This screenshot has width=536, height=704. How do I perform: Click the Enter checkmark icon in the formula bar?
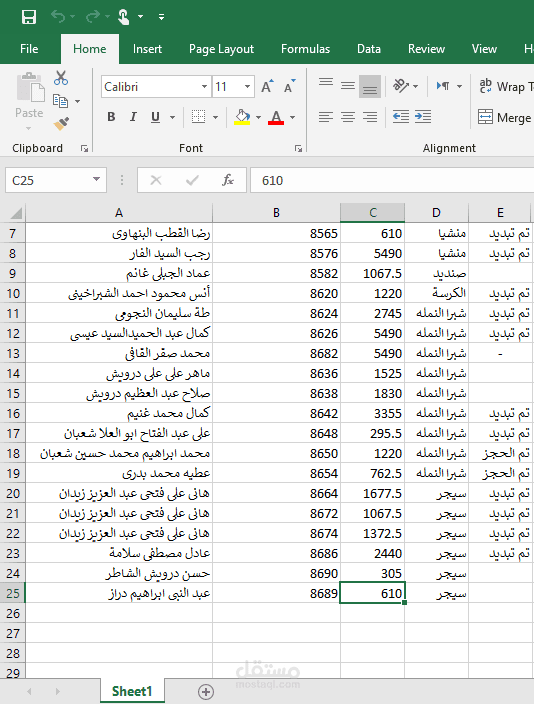coord(192,180)
